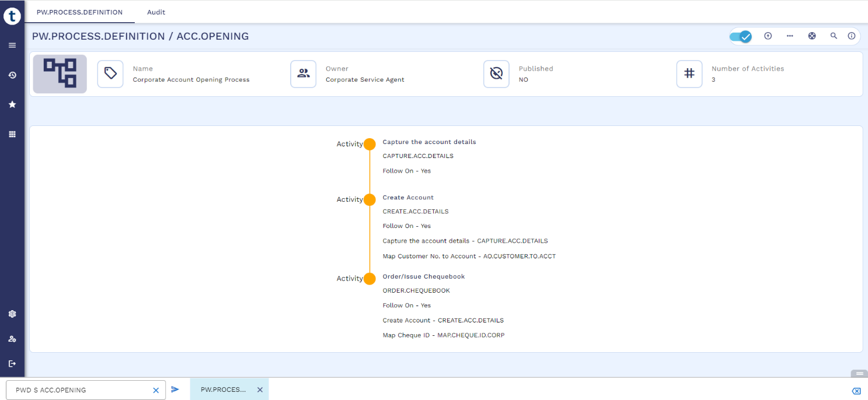Clear the command input using its X button
This screenshot has height=400, width=868.
[156, 390]
